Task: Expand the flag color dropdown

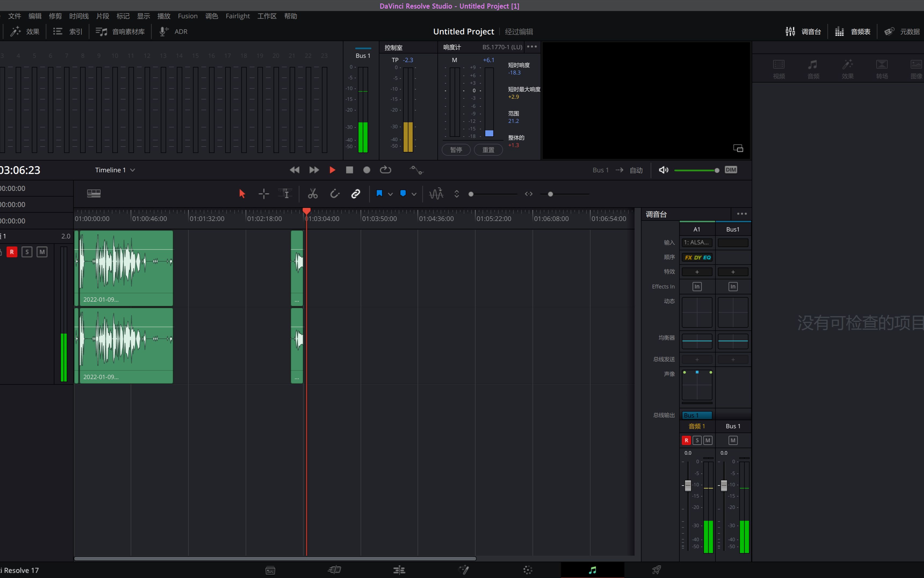Action: (390, 194)
